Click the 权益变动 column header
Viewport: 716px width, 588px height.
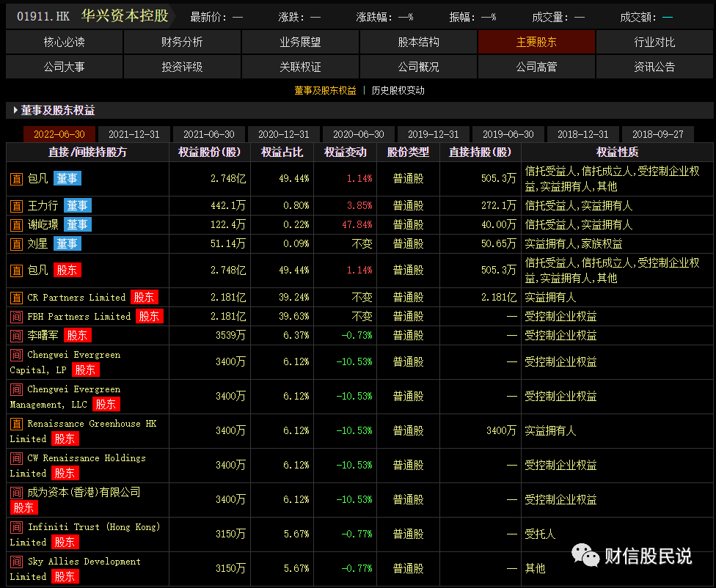(x=346, y=152)
